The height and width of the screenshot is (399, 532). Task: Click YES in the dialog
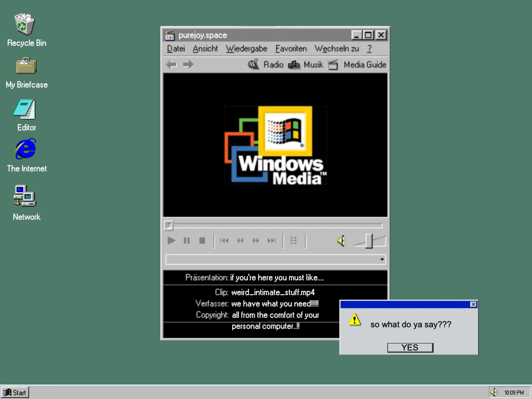pyautogui.click(x=410, y=348)
